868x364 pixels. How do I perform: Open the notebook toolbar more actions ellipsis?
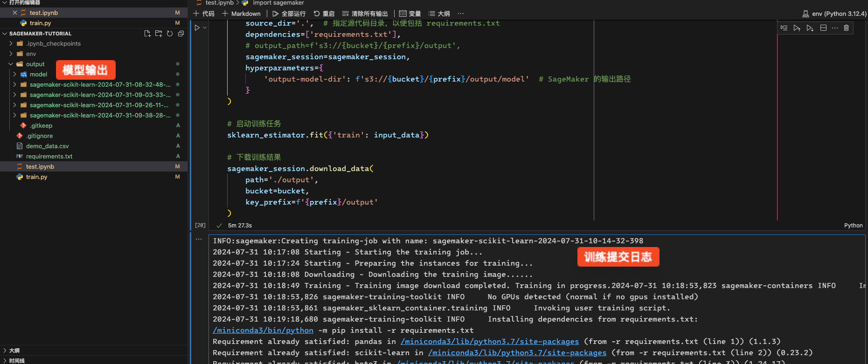click(461, 14)
